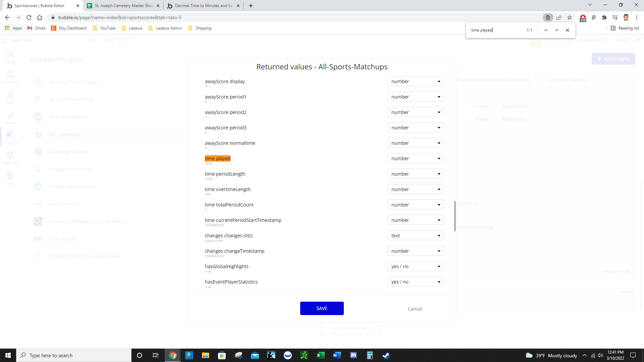Click the share page icon in address bar

(559, 17)
